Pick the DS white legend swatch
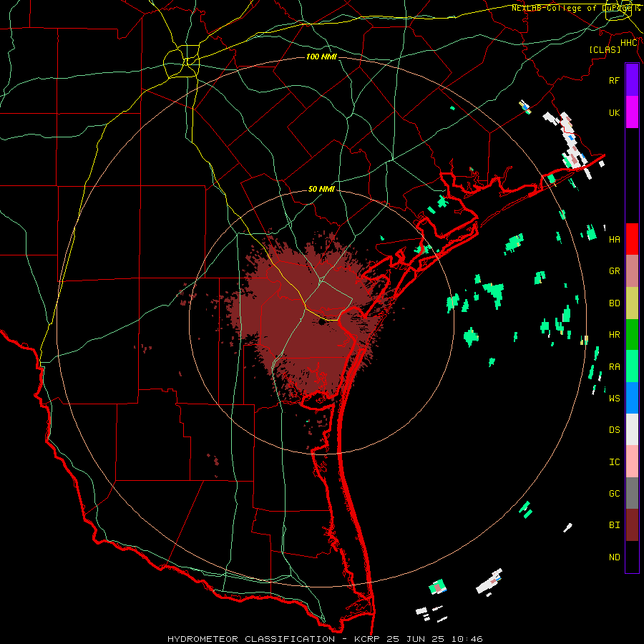The width and height of the screenshot is (644, 644). (x=632, y=429)
